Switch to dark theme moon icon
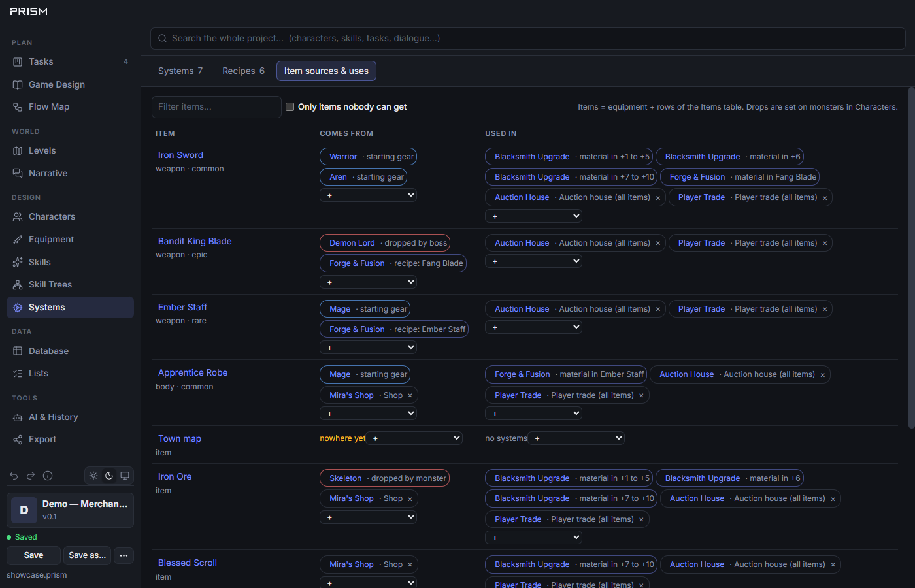The image size is (915, 588). click(x=109, y=476)
